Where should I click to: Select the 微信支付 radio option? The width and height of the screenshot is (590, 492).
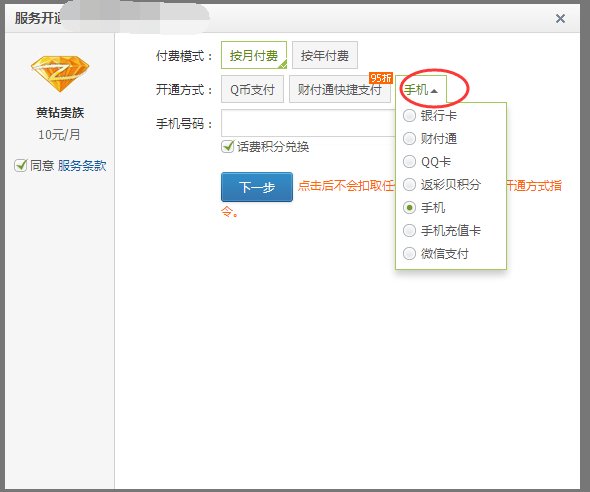coord(409,254)
